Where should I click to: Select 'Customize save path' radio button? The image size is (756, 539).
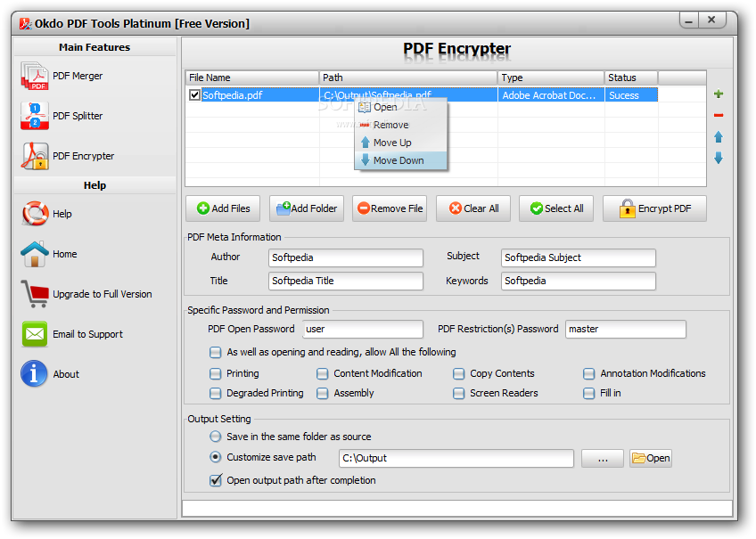tap(216, 457)
